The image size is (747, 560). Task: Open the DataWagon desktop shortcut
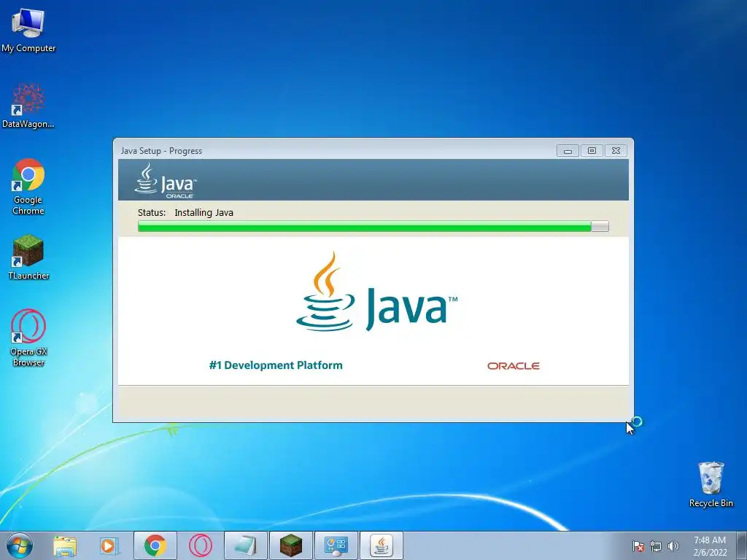tap(28, 106)
